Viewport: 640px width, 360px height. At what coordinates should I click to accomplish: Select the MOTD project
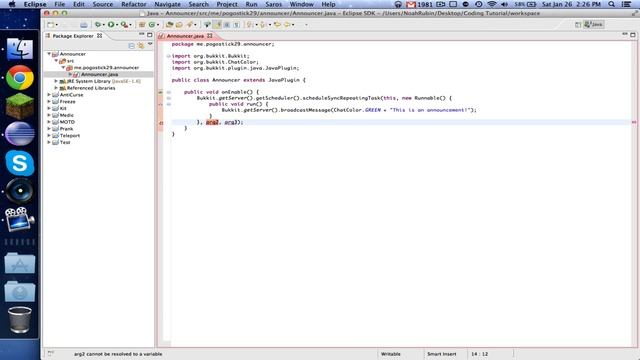(67, 122)
